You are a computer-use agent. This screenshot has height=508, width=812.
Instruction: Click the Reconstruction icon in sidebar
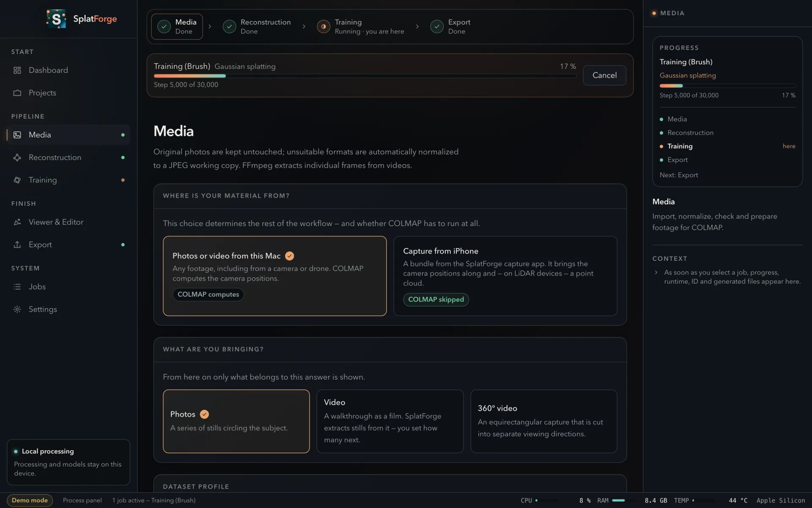[17, 157]
